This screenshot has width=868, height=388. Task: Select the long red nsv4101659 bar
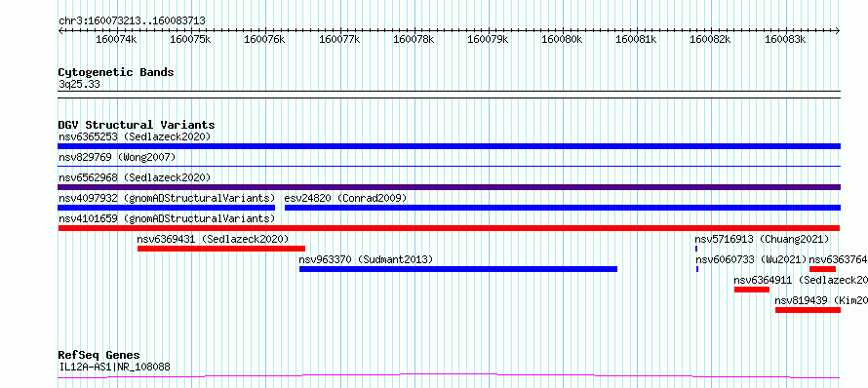click(x=449, y=228)
